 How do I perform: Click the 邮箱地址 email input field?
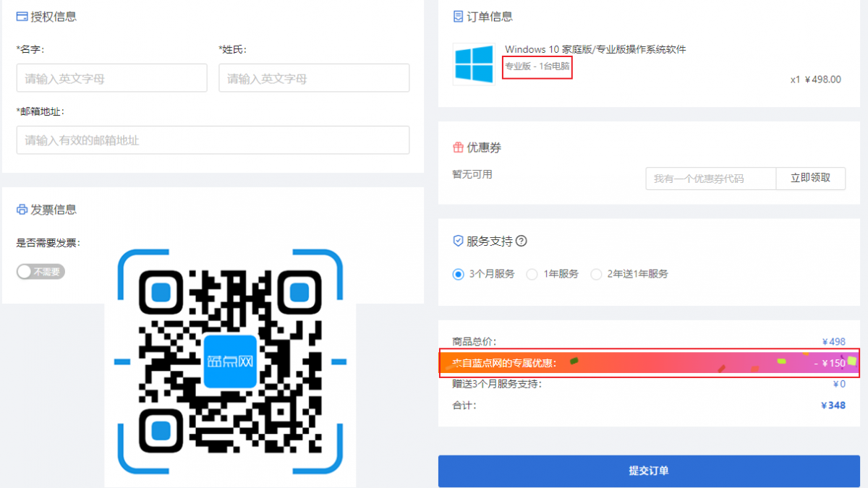pyautogui.click(x=213, y=140)
